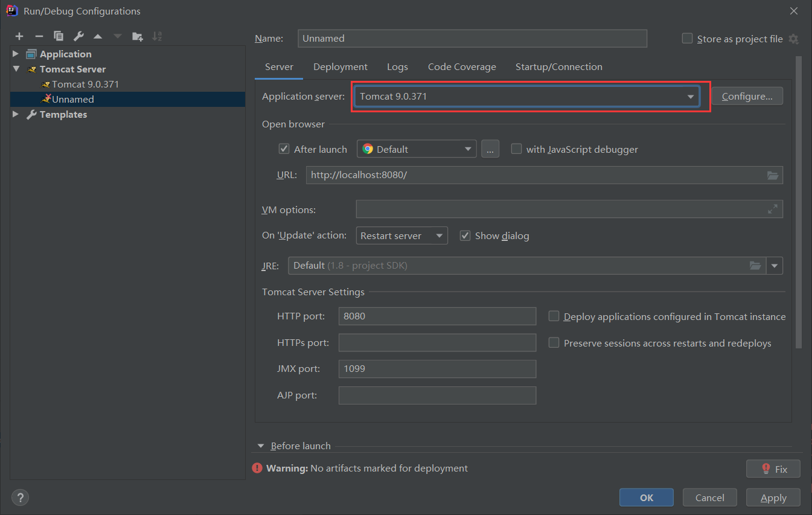Click Apply button
Image resolution: width=812 pixels, height=515 pixels.
pos(773,497)
